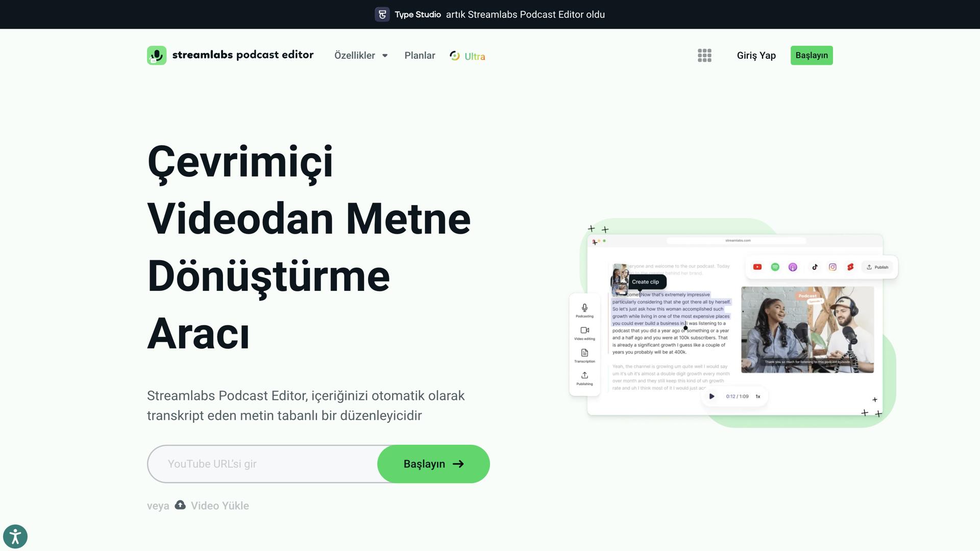The image size is (980, 551).
Task: Publish the episode to TikTok
Action: [815, 267]
